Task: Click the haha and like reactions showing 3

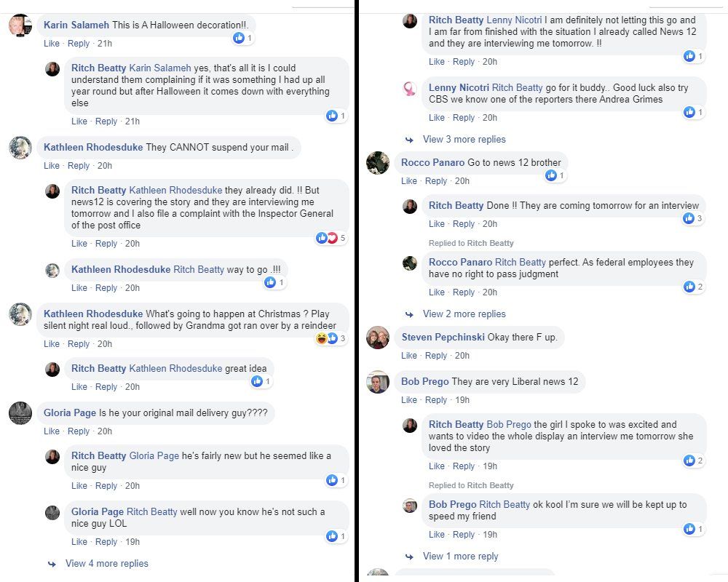Action: coord(326,338)
